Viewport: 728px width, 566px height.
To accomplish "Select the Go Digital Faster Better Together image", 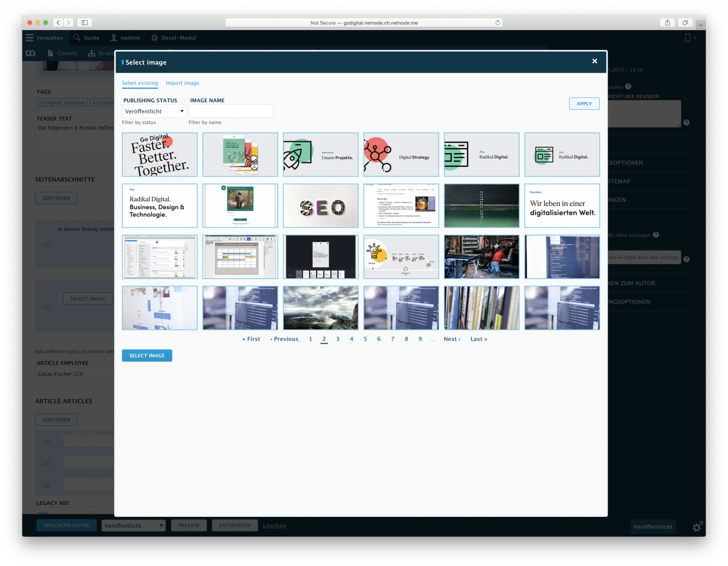I will click(x=160, y=155).
